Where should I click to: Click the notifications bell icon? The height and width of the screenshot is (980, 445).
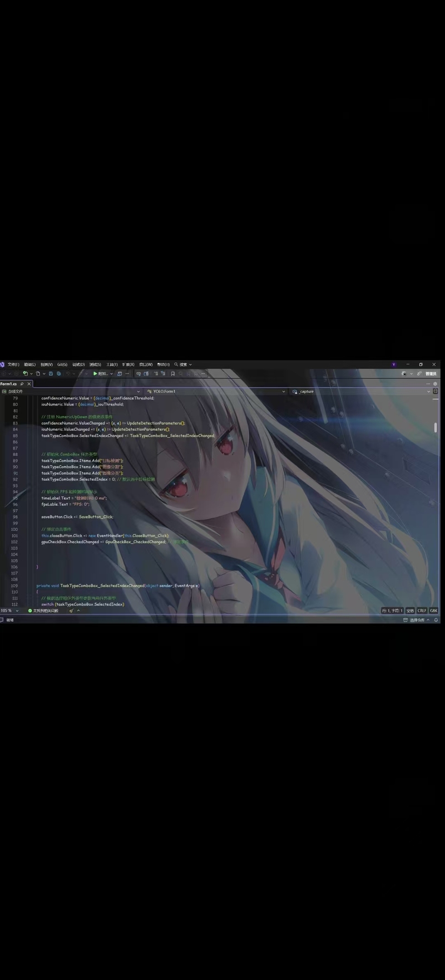(x=436, y=619)
